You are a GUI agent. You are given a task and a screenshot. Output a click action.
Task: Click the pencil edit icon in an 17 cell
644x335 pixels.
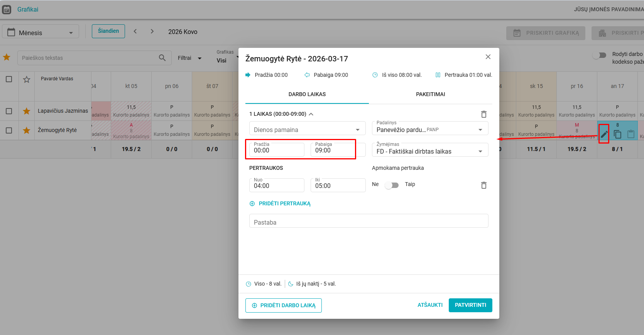click(604, 134)
